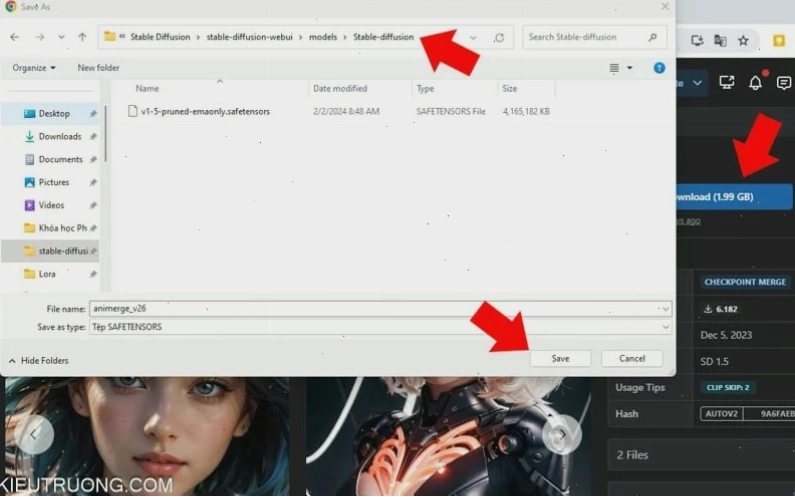
Task: Select 'Stable-diffusion' breadcrumb at path end
Action: pyautogui.click(x=383, y=37)
